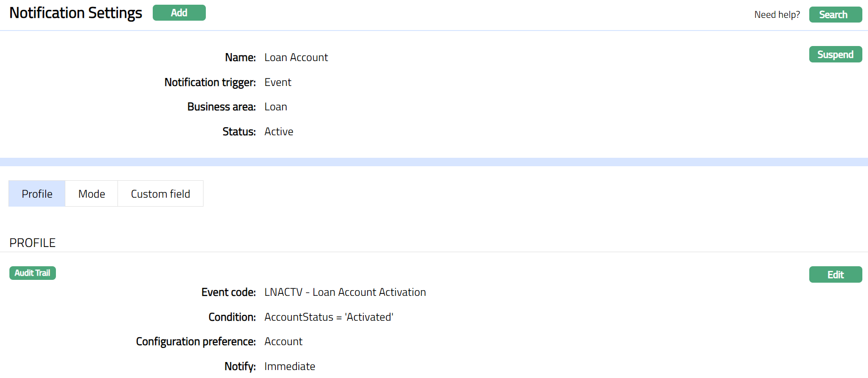Select the Profile tab
868x378 pixels.
click(37, 194)
